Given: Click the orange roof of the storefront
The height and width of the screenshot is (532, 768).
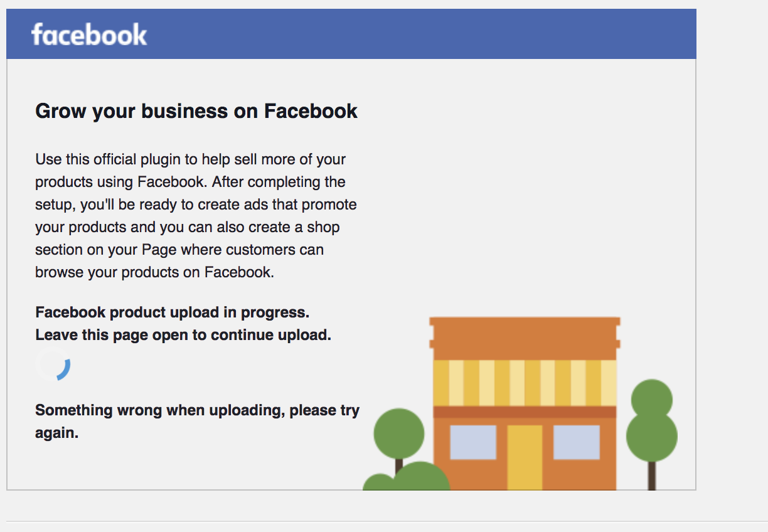Looking at the screenshot, I should pos(525,339).
